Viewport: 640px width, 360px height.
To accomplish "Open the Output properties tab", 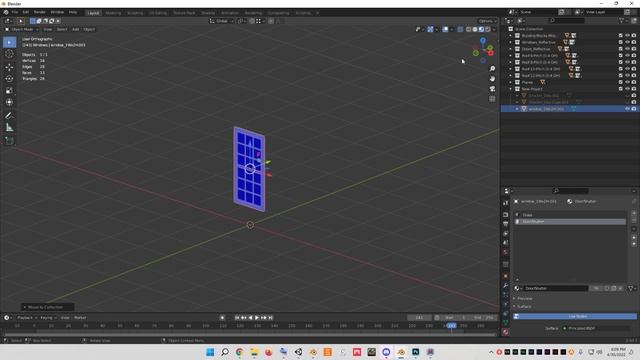I will tap(506, 224).
